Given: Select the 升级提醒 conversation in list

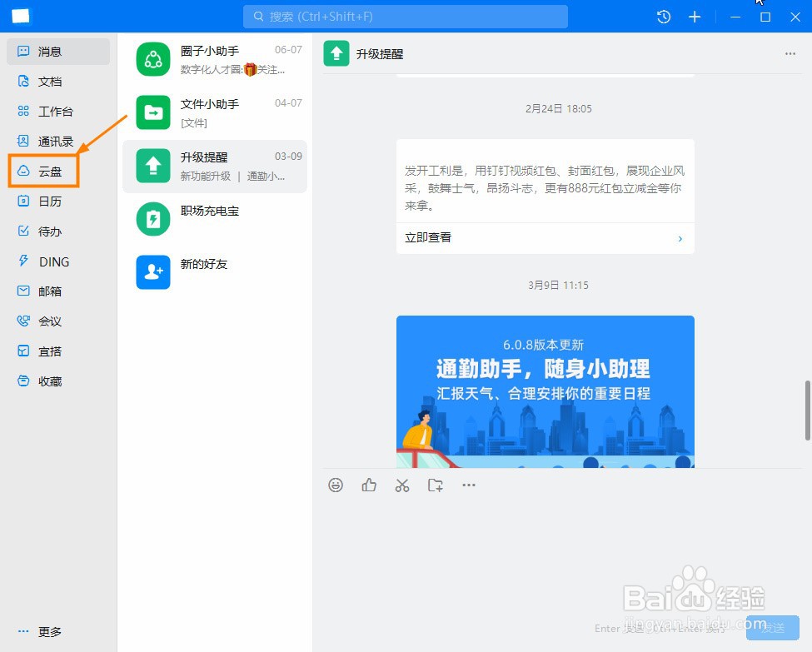Looking at the screenshot, I should (x=215, y=167).
